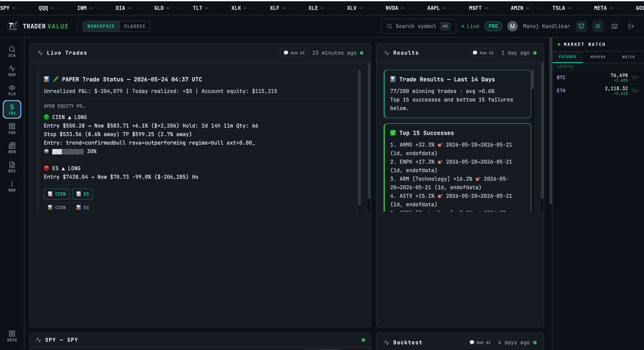Click the ASTX +15.1% result entry
Screen dimensions: 644x350
click(x=451, y=200)
